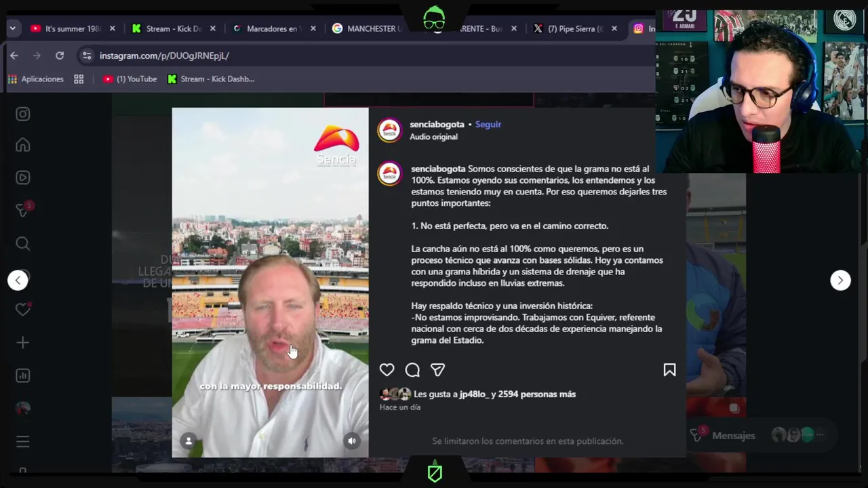Viewport: 868px width, 488px height.
Task: Open direct messages icon with badge
Action: tap(23, 210)
